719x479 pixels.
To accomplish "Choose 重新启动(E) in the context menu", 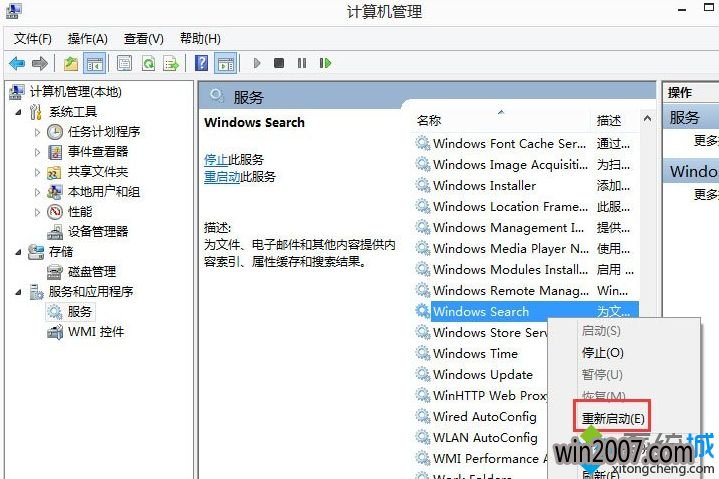I will pyautogui.click(x=613, y=418).
